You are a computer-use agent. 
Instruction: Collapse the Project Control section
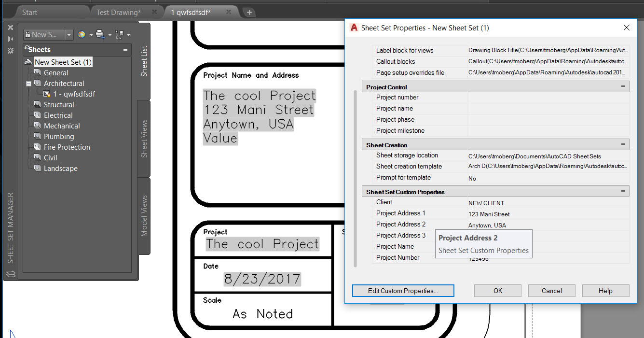tap(624, 86)
